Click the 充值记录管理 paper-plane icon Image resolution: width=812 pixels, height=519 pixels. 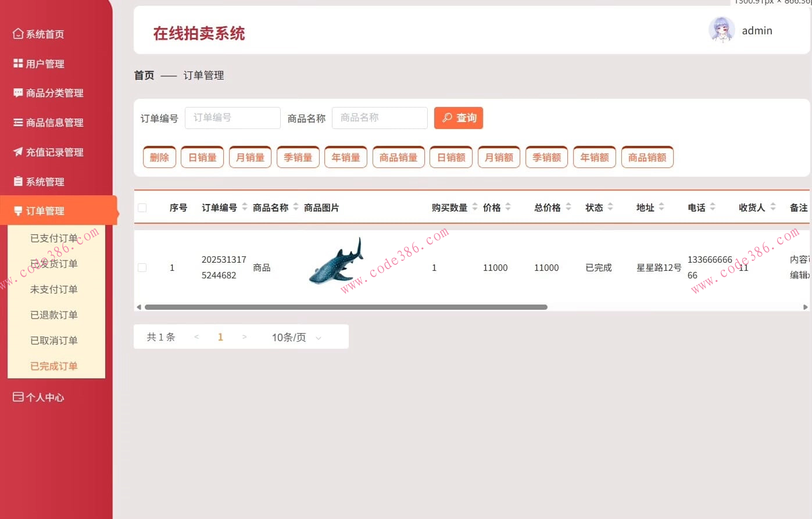point(19,152)
